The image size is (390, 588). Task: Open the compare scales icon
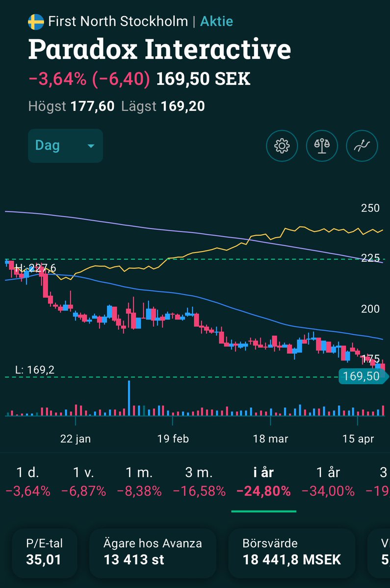322,146
